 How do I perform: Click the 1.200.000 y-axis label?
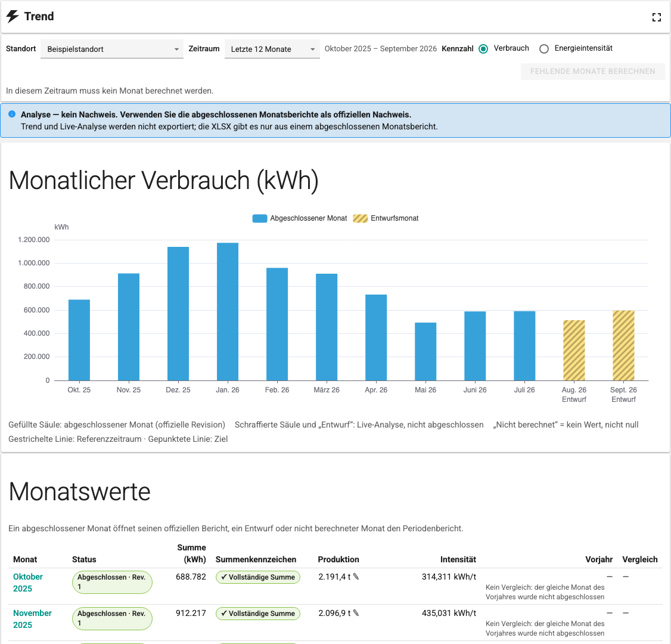(x=34, y=240)
